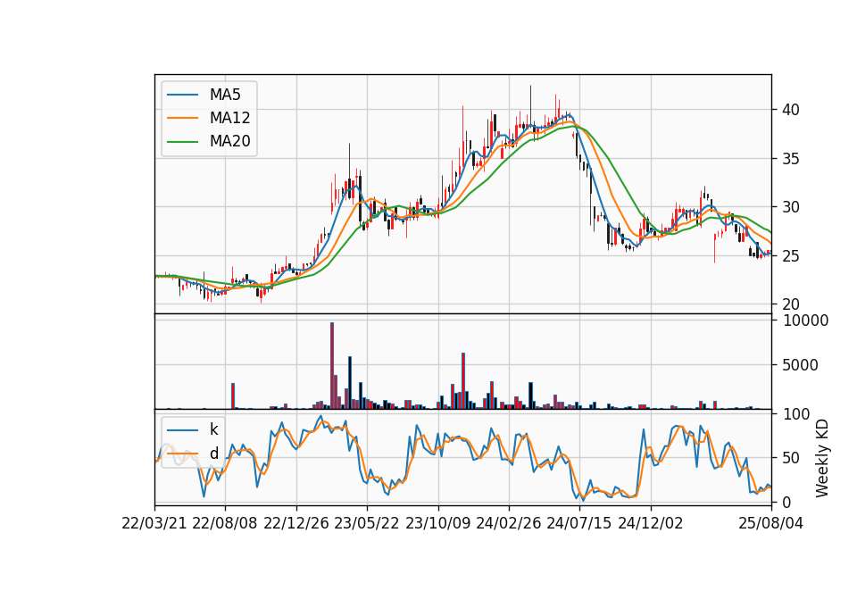
Task: Select the 22/03/21 date tick label
Action: [x=154, y=523]
